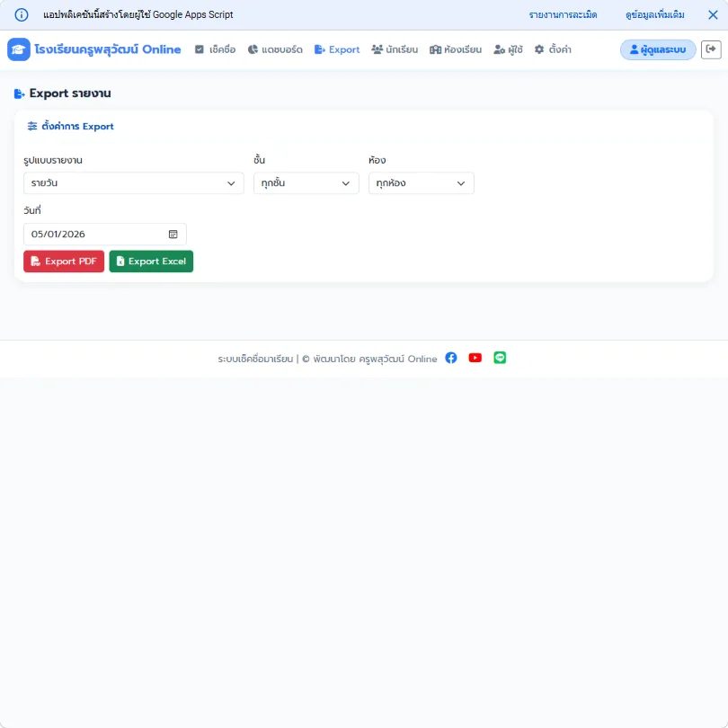This screenshot has height=728, width=728.
Task: Select the นักเรียน menu item
Action: 395,49
